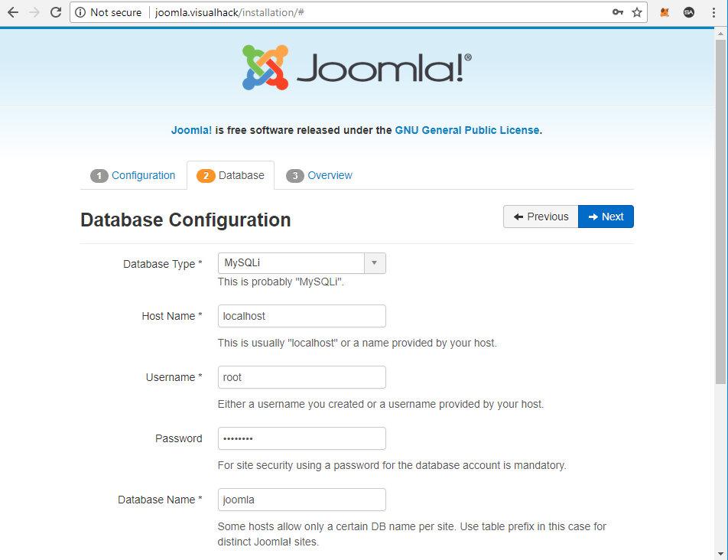
Task: Edit the Username field containing root
Action: tap(302, 377)
